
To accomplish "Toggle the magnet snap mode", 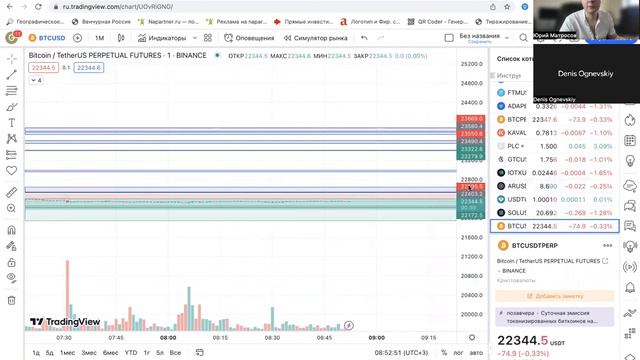I will (x=11, y=230).
